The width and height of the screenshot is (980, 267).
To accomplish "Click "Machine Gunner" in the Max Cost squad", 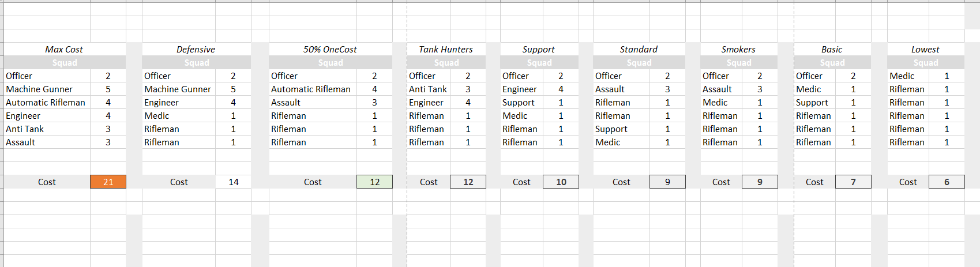I will pos(39,89).
